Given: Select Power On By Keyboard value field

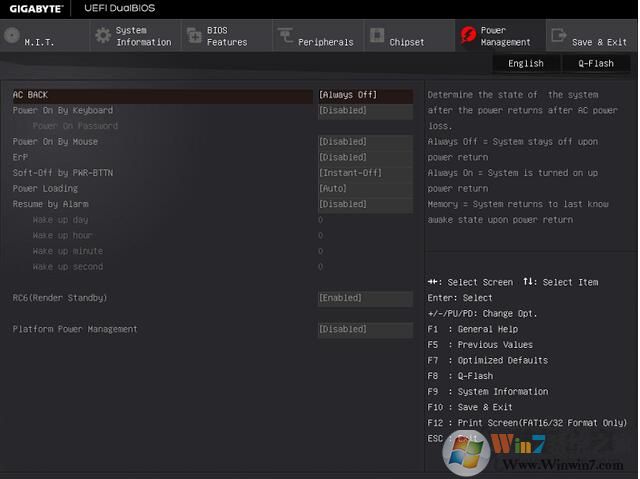Looking at the screenshot, I should tap(364, 110).
